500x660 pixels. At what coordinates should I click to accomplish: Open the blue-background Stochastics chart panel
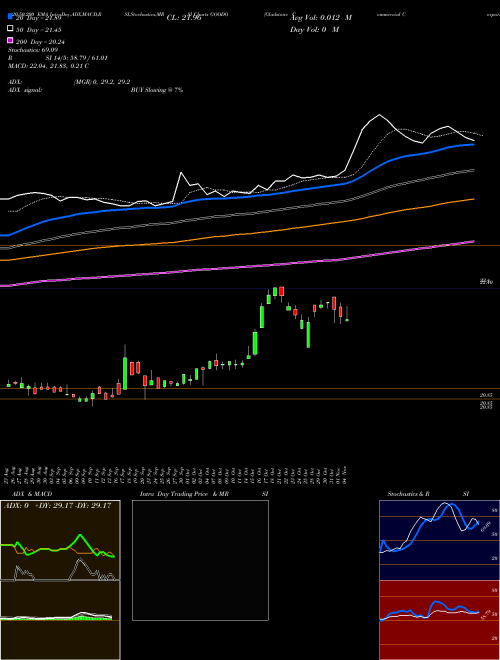pos(439,540)
